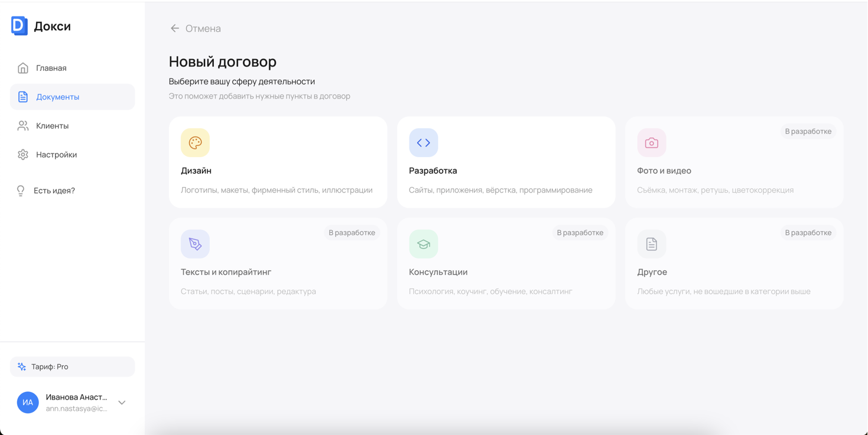Click the camera icon on Фото и видео card
Screen dimensions: 868x435
coord(651,143)
